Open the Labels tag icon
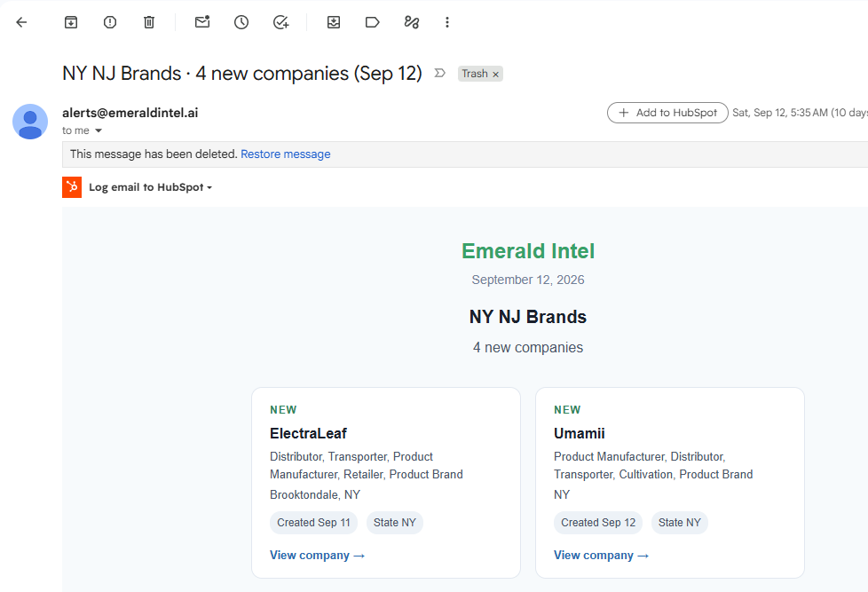Image resolution: width=868 pixels, height=592 pixels. [373, 22]
